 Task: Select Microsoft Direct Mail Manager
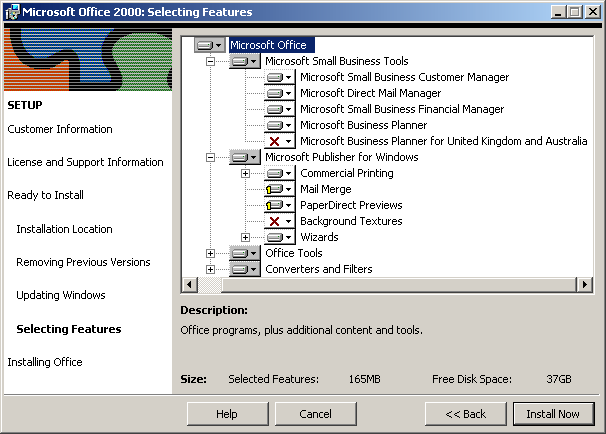(371, 93)
